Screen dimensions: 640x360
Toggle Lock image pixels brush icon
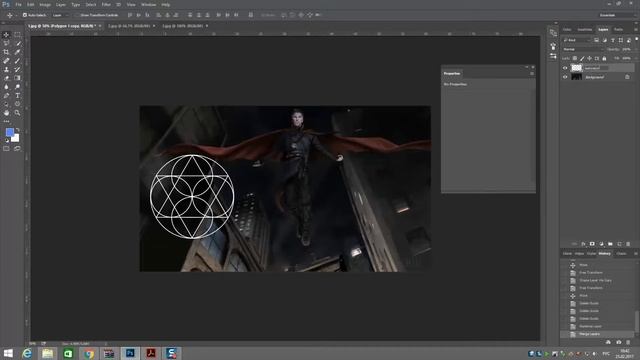click(x=582, y=58)
